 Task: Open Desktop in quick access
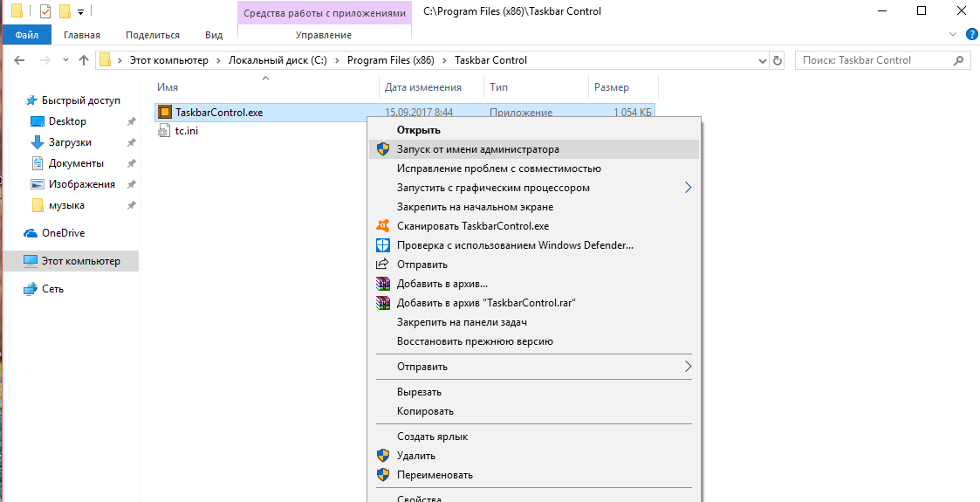[58, 121]
